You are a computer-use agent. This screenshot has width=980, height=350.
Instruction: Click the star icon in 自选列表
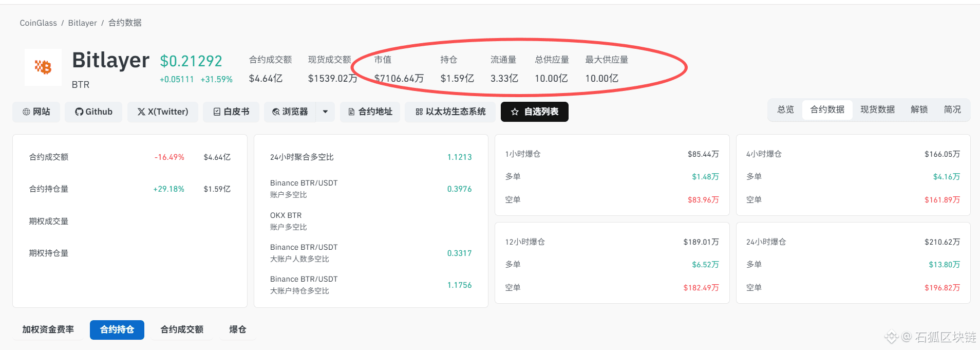click(x=515, y=112)
